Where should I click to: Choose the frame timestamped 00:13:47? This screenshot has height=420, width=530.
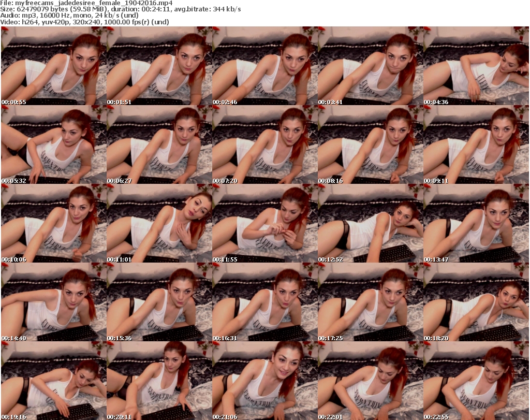click(x=476, y=223)
